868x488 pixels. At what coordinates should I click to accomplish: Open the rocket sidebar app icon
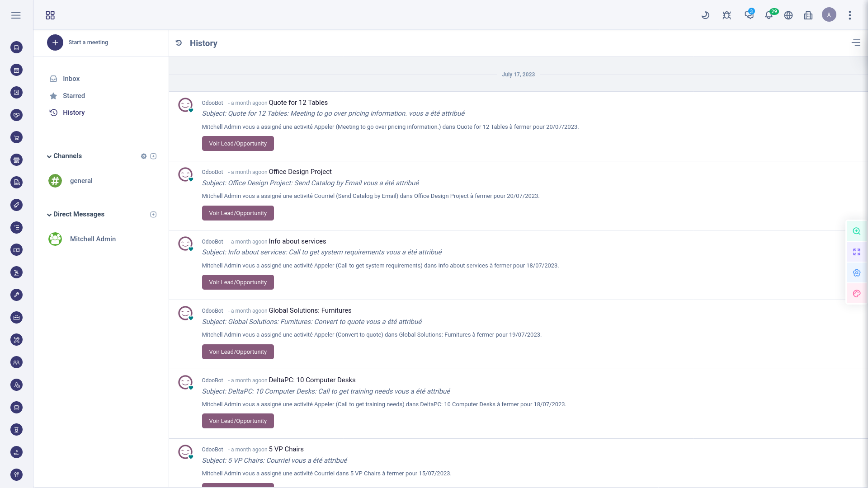pos(16,205)
